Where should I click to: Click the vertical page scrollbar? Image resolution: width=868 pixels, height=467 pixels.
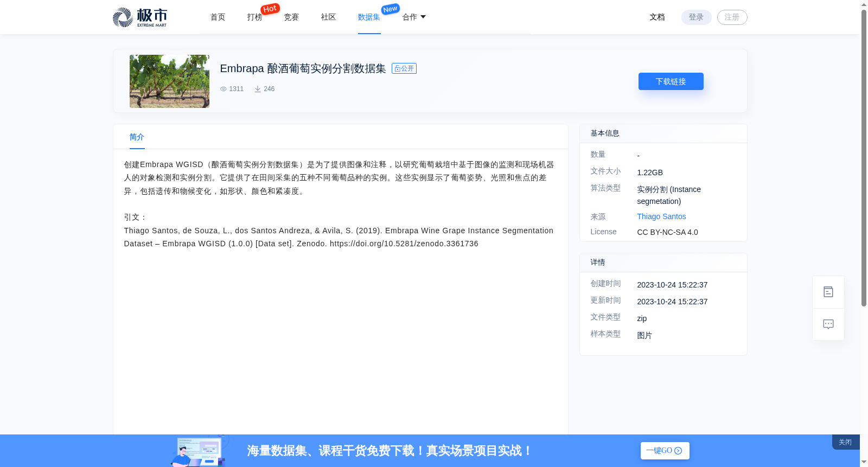[x=864, y=157]
